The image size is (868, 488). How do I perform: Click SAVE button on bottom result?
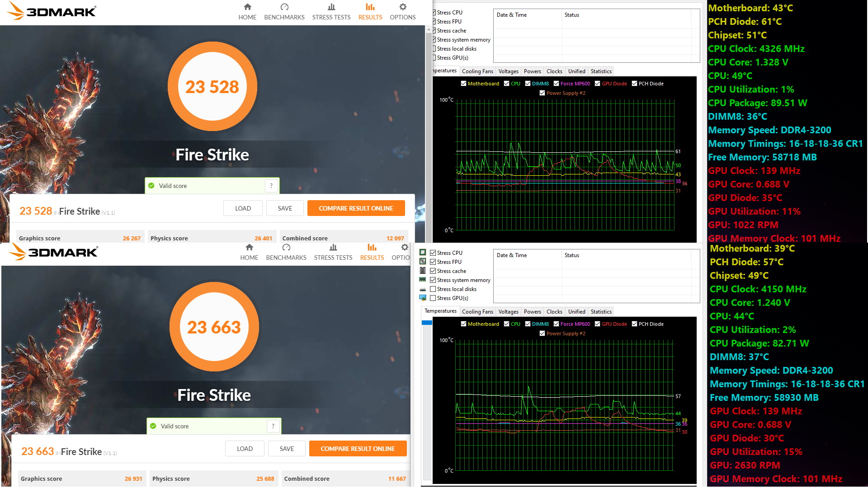pos(286,449)
